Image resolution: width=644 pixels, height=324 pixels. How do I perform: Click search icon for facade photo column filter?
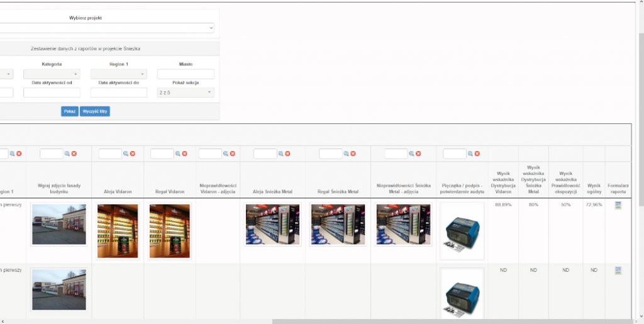pos(67,154)
